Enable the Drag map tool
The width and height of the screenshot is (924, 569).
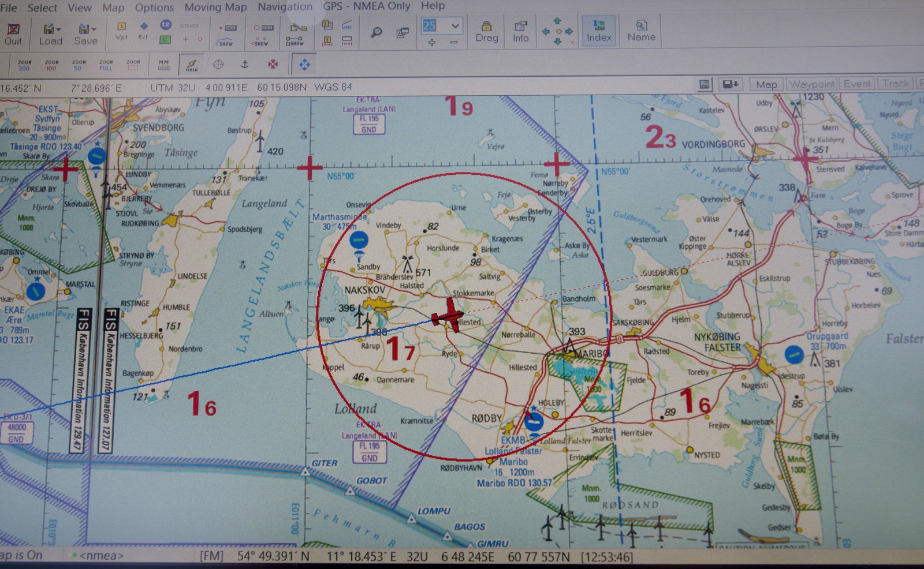tap(487, 32)
